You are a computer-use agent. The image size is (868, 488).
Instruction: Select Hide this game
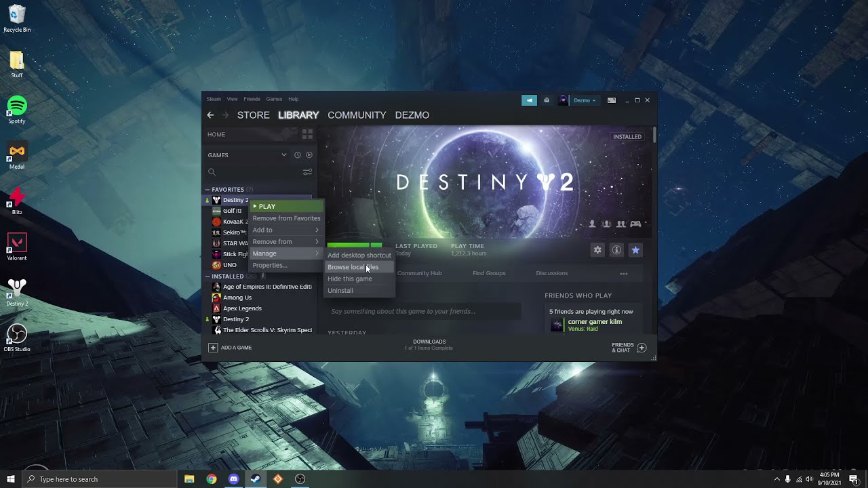pyautogui.click(x=359, y=279)
